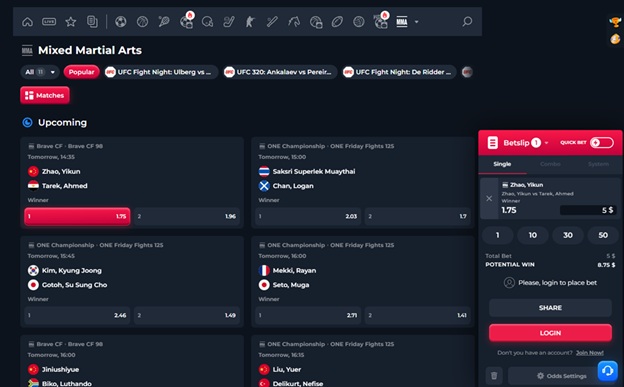The image size is (624, 387).
Task: Pick Seto, Muga odds 1.41
Action: 417,315
